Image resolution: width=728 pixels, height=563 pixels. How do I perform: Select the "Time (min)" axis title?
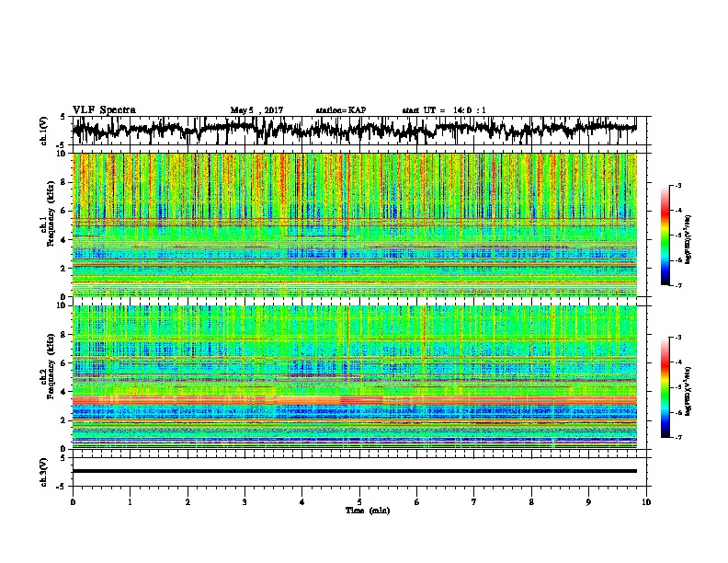368,511
